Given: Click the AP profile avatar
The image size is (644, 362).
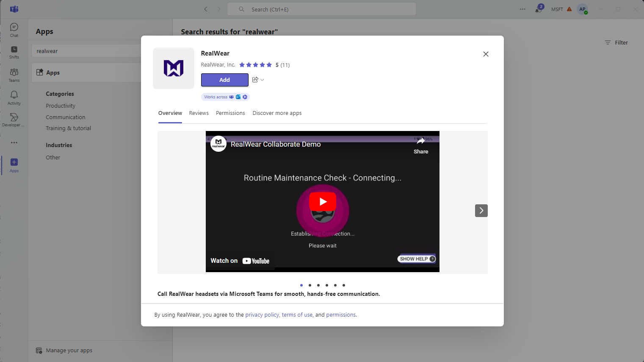Looking at the screenshot, I should point(583,9).
